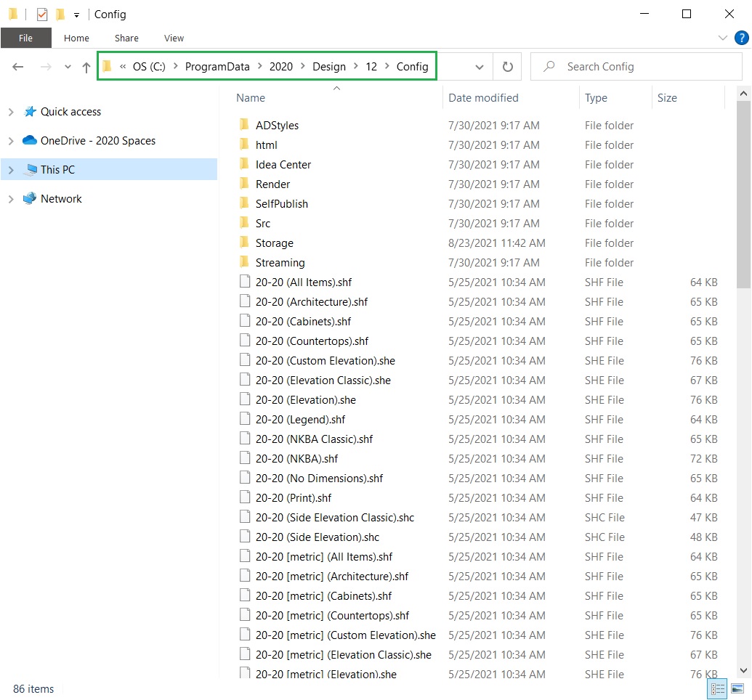Switch to the View ribbon tab
The height and width of the screenshot is (700, 752).
tap(174, 38)
